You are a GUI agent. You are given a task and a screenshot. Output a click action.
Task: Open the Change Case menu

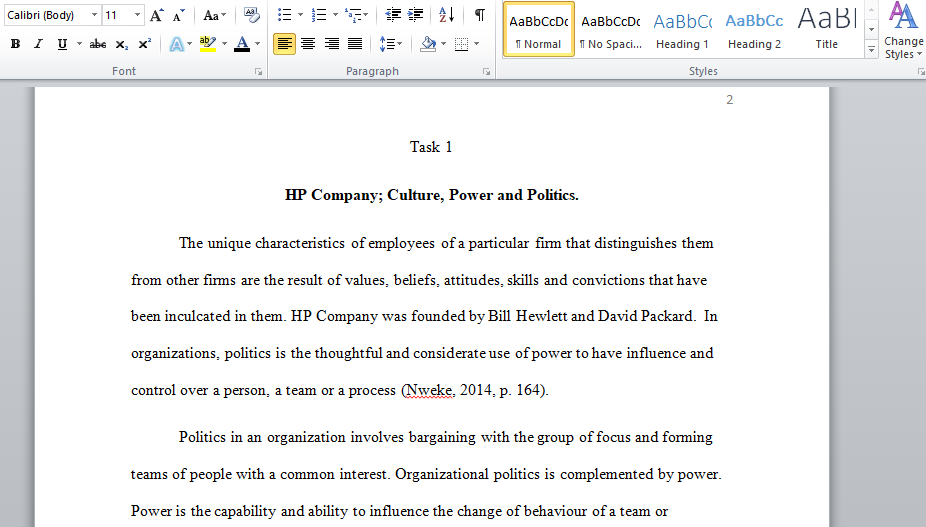[214, 15]
